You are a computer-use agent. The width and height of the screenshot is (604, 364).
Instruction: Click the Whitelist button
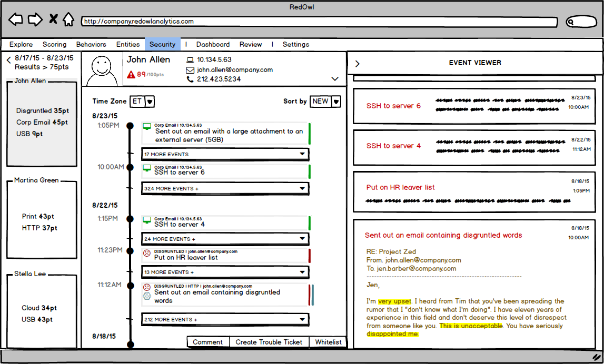328,342
